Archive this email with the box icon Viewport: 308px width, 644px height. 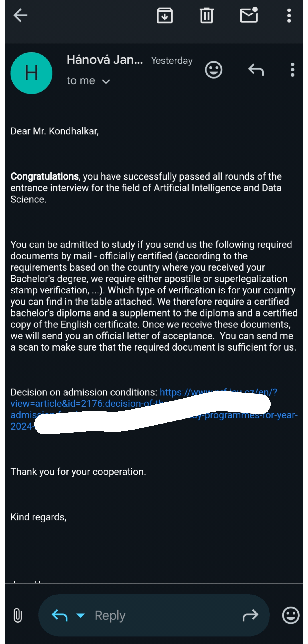tap(165, 15)
